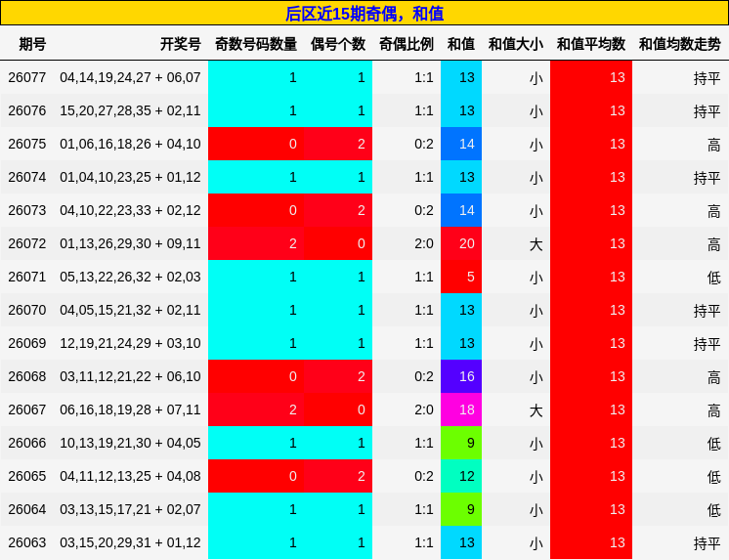Select the 奇偶比例 column header

pyautogui.click(x=407, y=44)
